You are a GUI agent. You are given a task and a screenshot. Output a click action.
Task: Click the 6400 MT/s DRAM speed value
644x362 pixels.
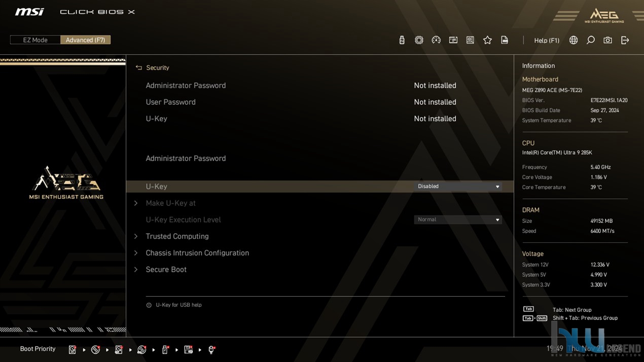(x=602, y=231)
